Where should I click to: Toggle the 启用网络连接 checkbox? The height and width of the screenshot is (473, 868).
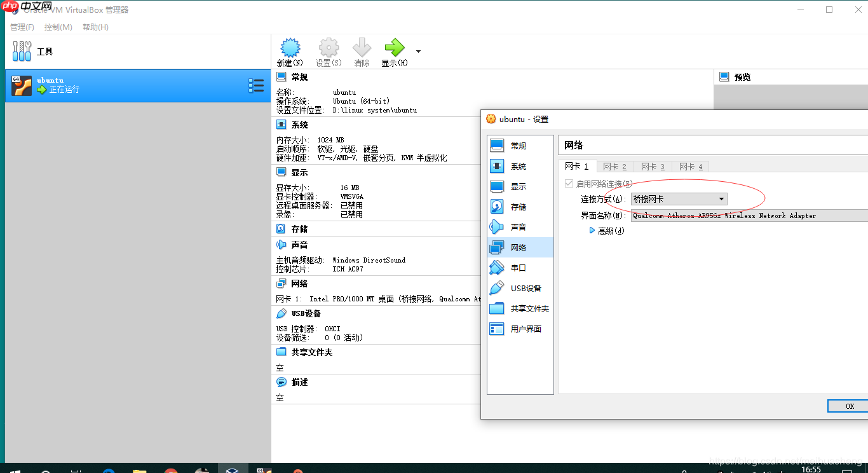(x=569, y=183)
